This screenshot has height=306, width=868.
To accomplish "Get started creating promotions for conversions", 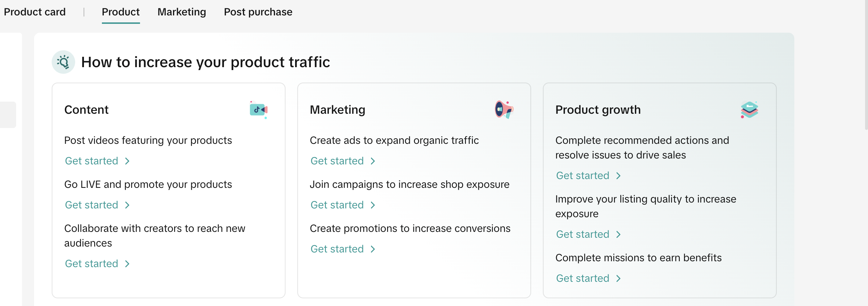I will 337,249.
